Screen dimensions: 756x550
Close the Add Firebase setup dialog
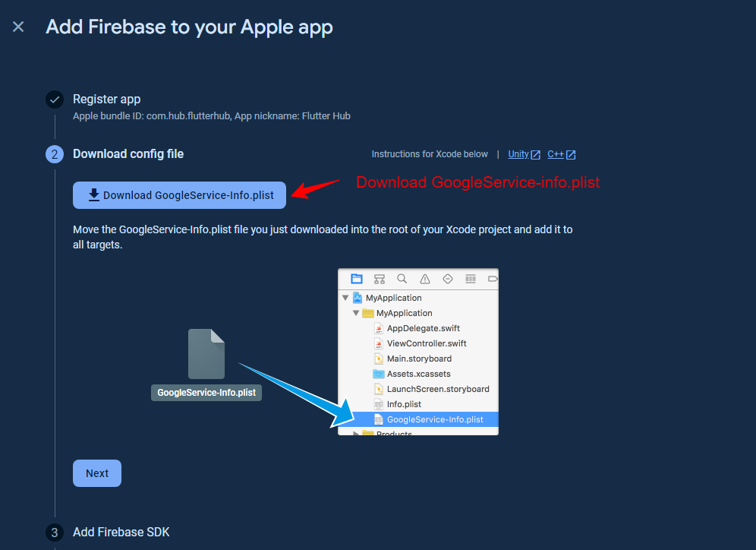click(18, 27)
